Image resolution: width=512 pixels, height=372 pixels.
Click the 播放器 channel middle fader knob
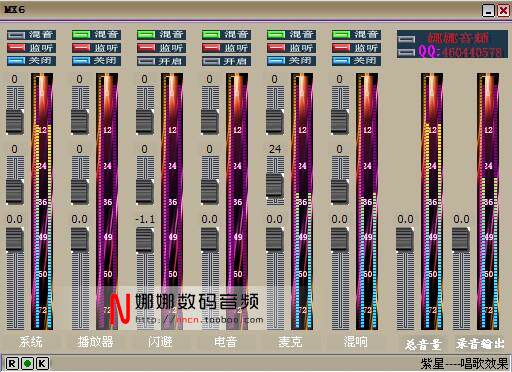[80, 191]
